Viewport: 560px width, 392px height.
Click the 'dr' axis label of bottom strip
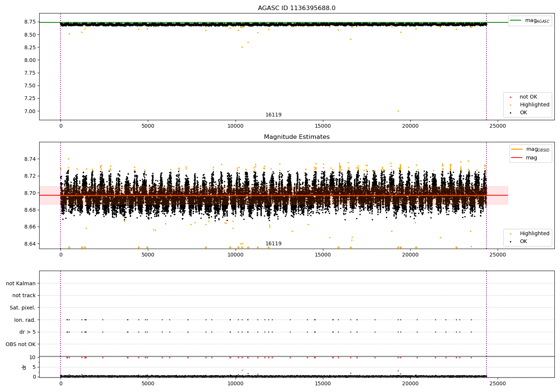24,367
